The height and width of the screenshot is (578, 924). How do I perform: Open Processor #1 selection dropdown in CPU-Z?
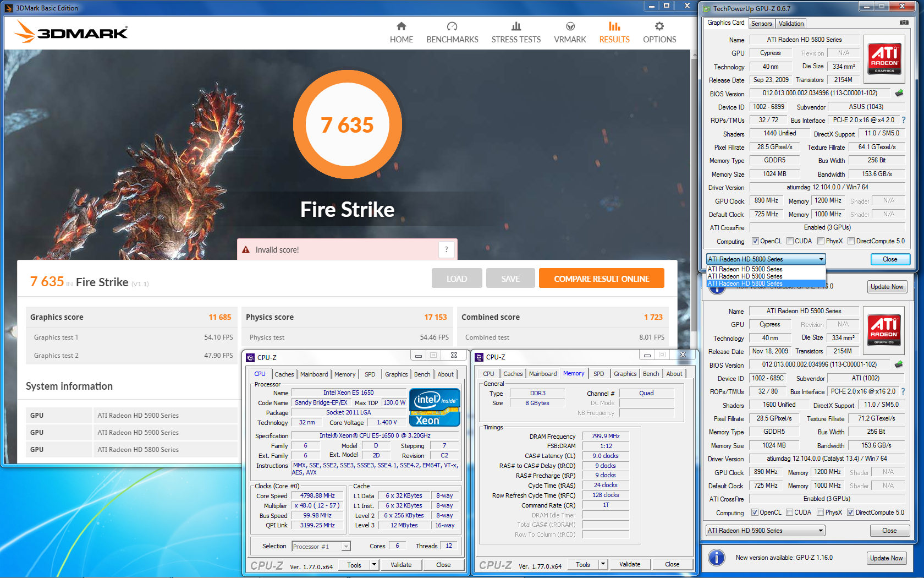point(321,546)
